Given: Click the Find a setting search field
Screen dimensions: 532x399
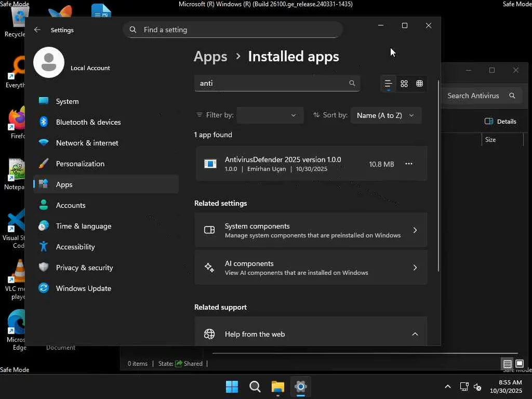Looking at the screenshot, I should [239, 30].
